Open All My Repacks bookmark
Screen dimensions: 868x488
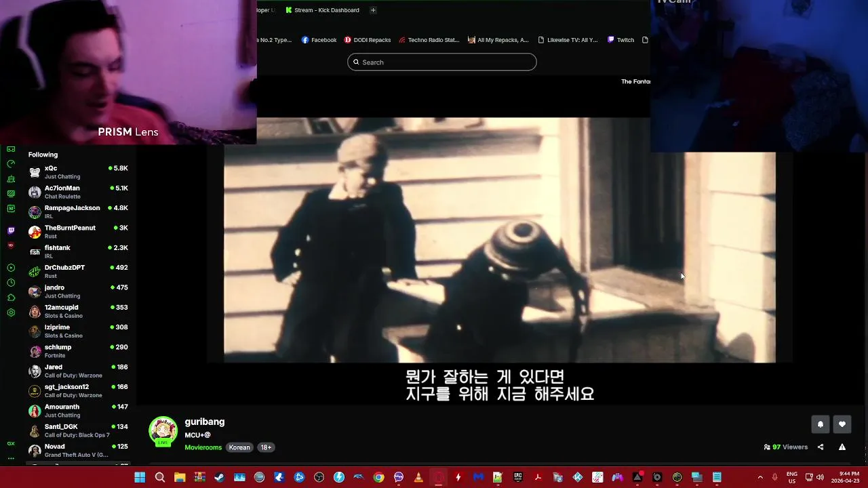point(498,40)
